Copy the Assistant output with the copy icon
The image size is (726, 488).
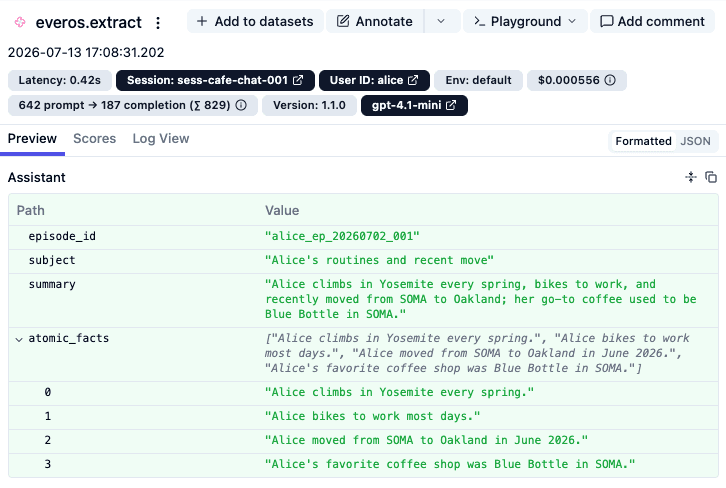point(711,177)
